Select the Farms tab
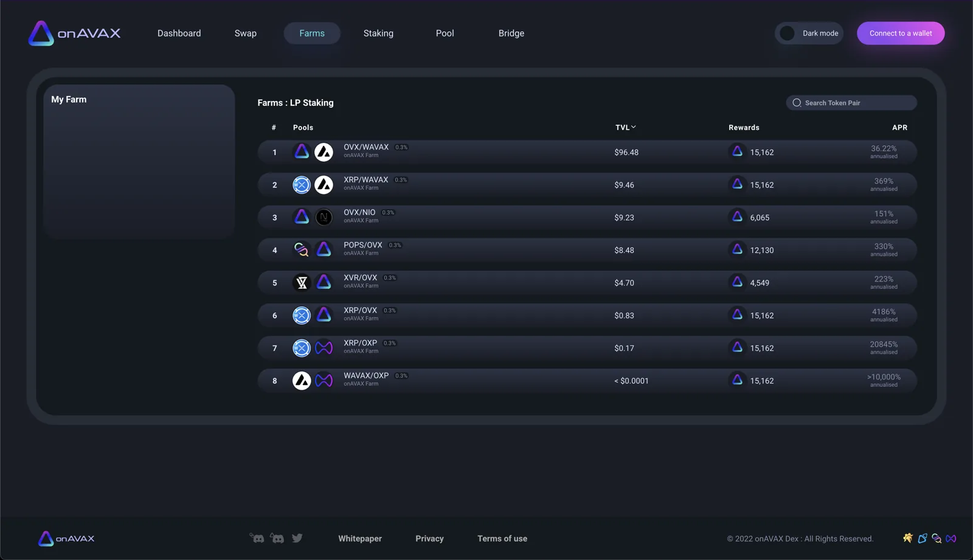The image size is (973, 560). pos(312,33)
